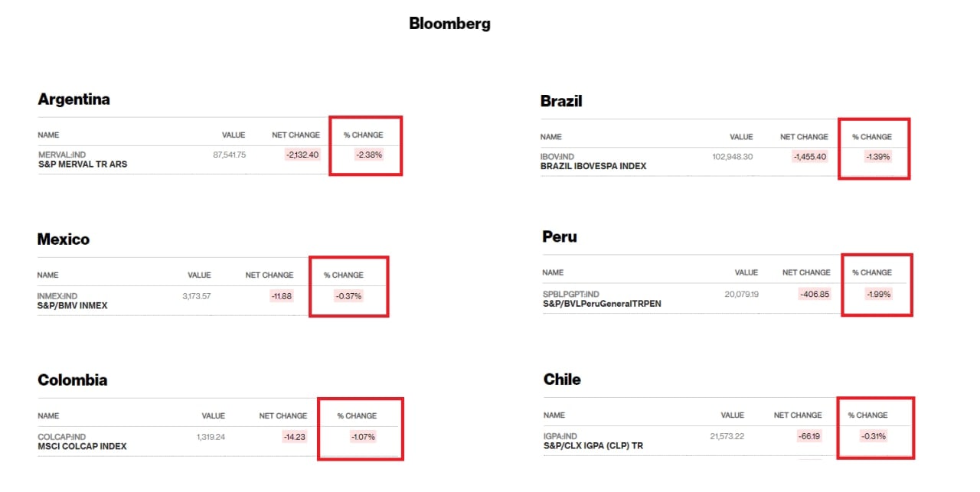Select MSCI COLCAP INDEX name

[x=83, y=446]
